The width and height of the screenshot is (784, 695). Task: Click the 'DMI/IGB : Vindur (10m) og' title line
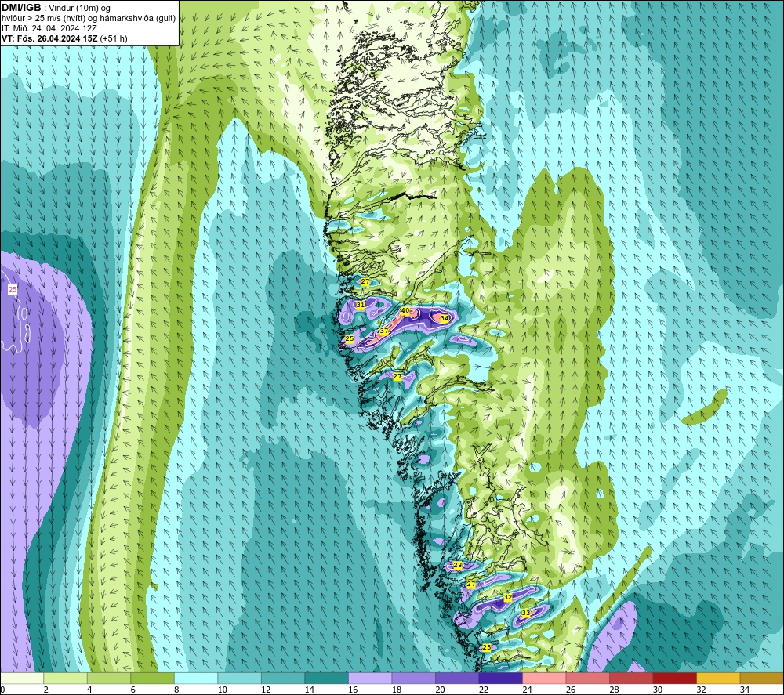[x=56, y=8]
